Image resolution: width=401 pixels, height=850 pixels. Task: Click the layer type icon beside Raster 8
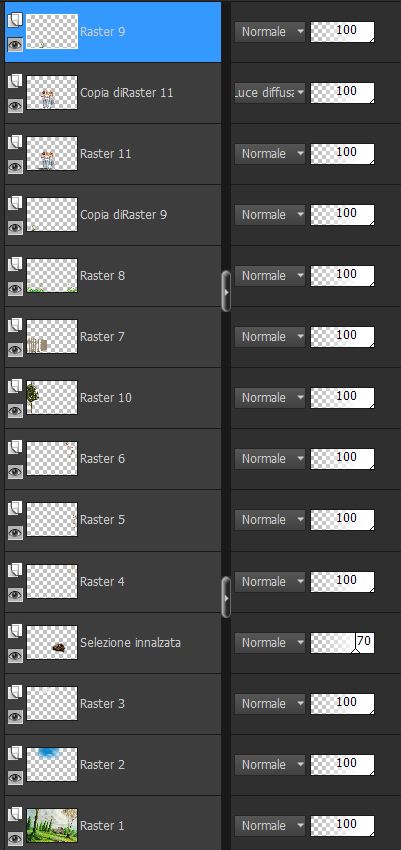[x=15, y=264]
